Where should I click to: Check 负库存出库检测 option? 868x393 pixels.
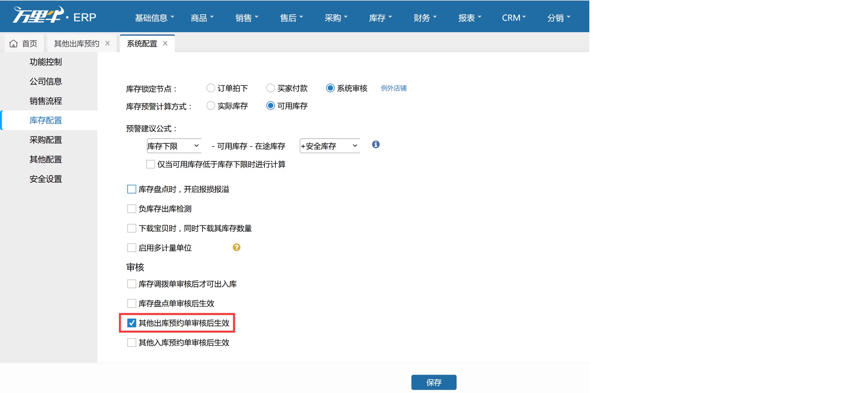[x=132, y=209]
